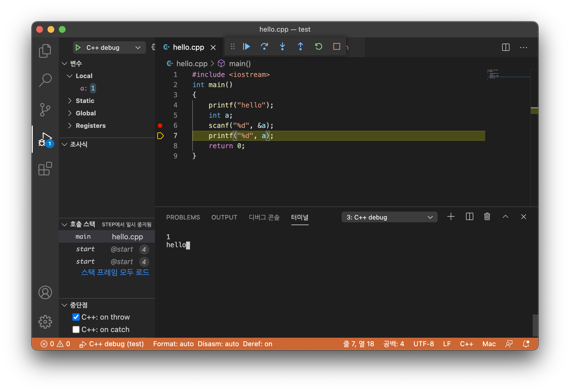Split the editor to the right

506,47
